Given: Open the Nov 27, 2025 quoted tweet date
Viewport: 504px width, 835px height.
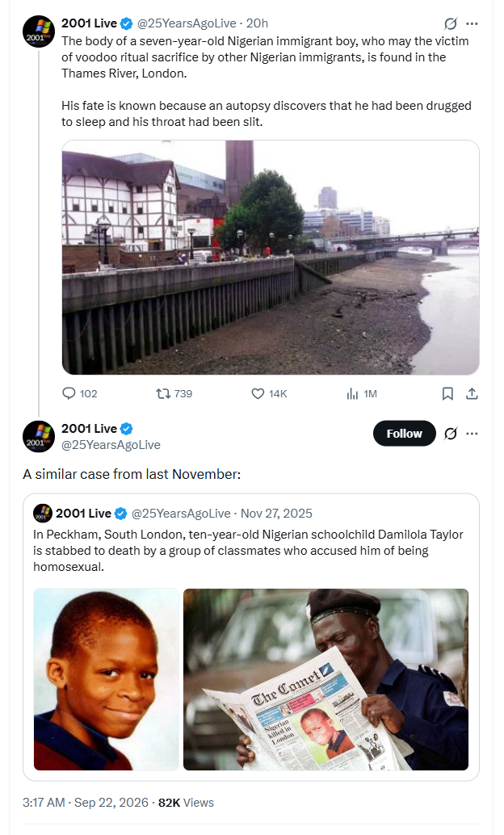Looking at the screenshot, I should pos(276,514).
